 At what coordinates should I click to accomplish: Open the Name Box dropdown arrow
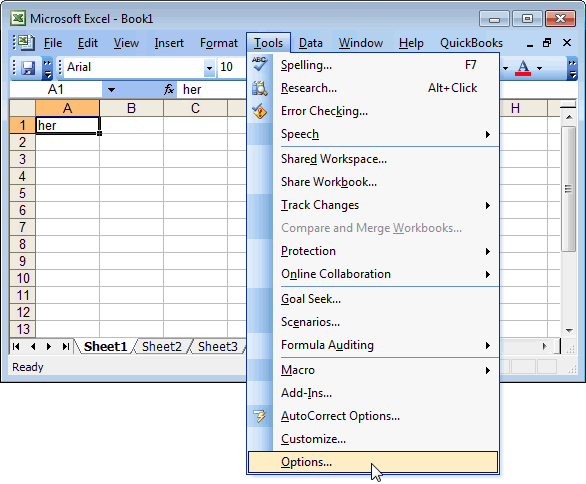[111, 90]
